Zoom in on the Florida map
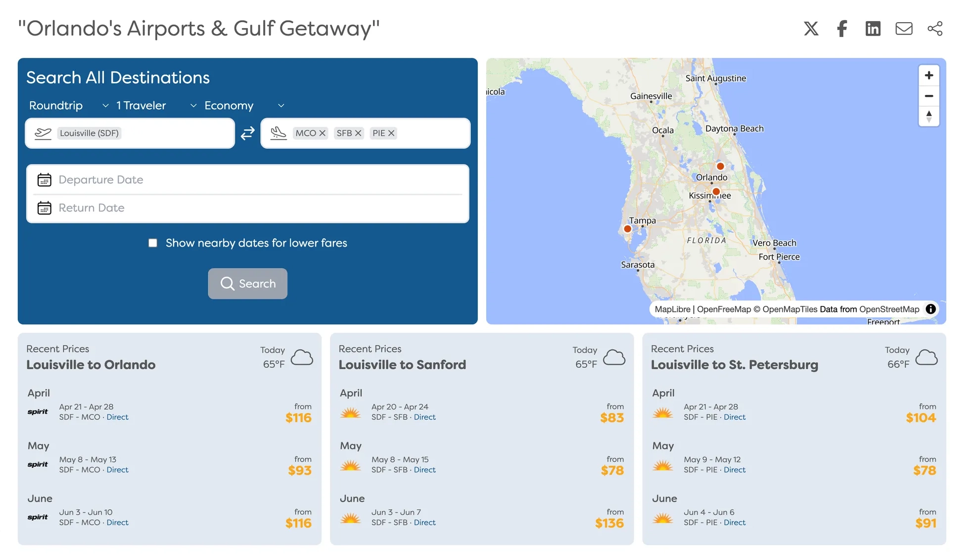The image size is (966, 560). point(928,75)
